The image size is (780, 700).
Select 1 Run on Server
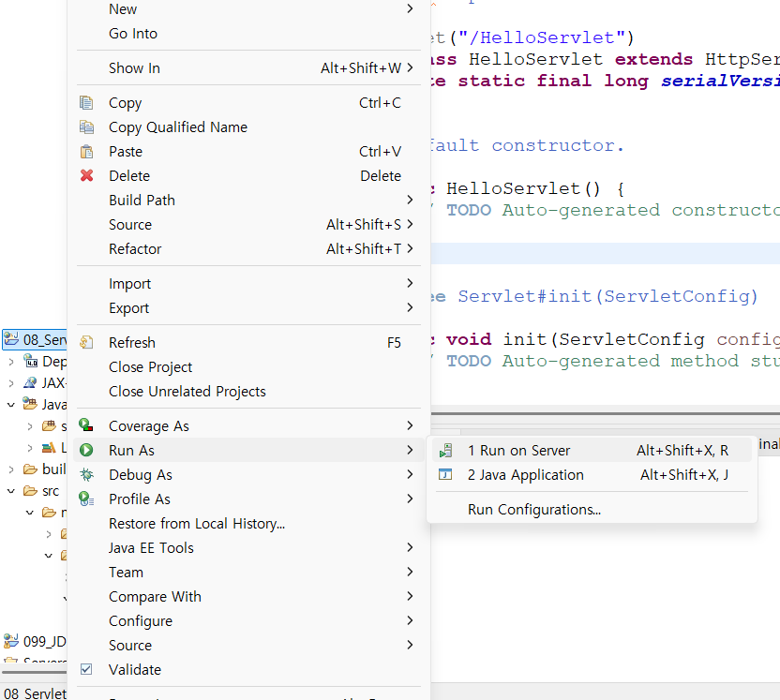tap(592, 451)
